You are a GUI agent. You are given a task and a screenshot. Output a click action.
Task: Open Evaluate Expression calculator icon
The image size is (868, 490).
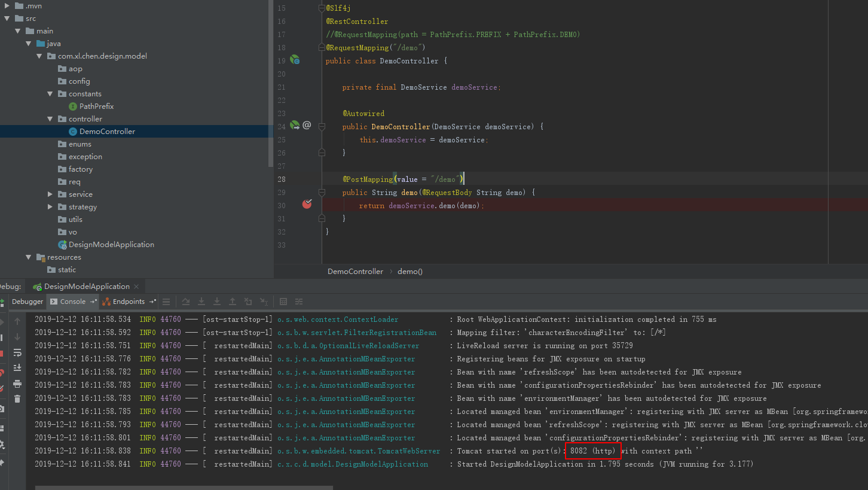pyautogui.click(x=283, y=302)
